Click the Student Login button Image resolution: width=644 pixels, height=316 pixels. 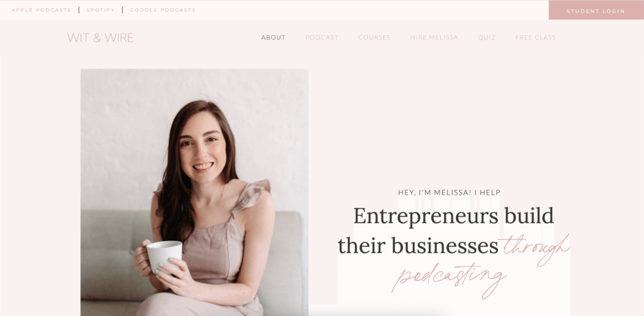coord(596,11)
